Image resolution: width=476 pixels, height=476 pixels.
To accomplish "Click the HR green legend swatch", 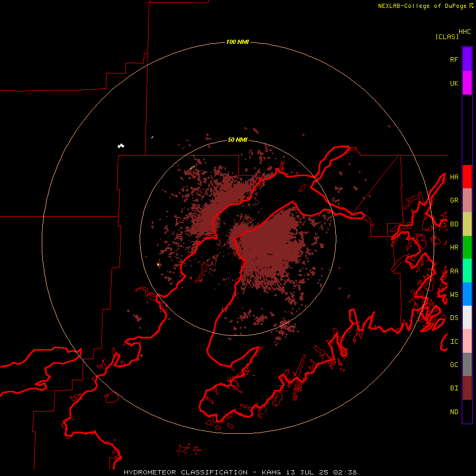I will 467,248.
